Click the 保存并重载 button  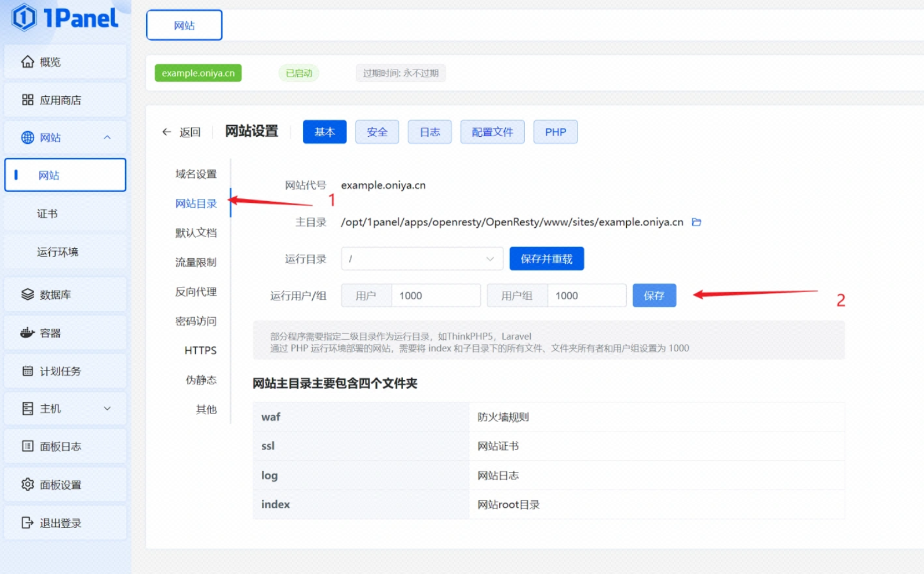point(546,259)
